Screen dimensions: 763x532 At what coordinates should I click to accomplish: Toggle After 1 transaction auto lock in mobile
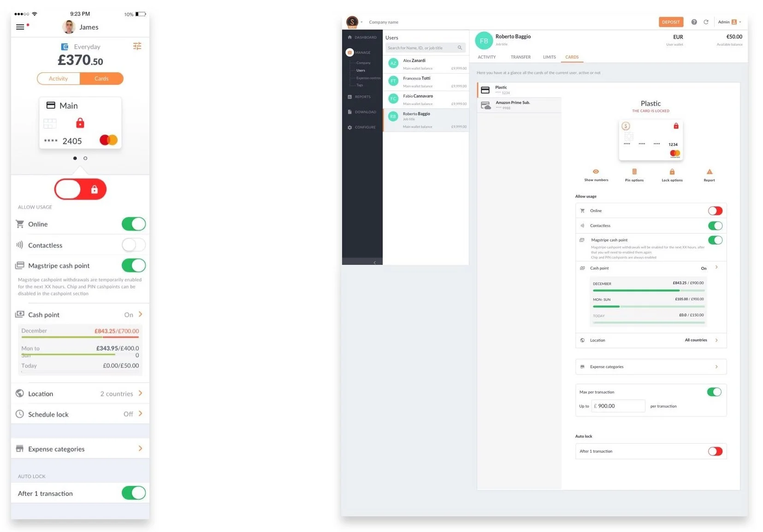[134, 493]
